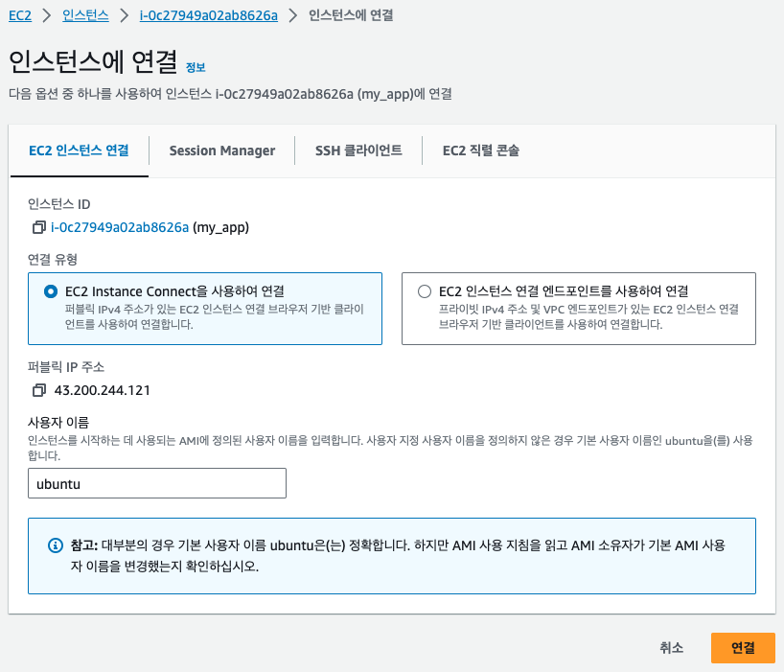Open the SSH 클라이언트 tab
Screen dimensions: 784x672
click(x=358, y=151)
